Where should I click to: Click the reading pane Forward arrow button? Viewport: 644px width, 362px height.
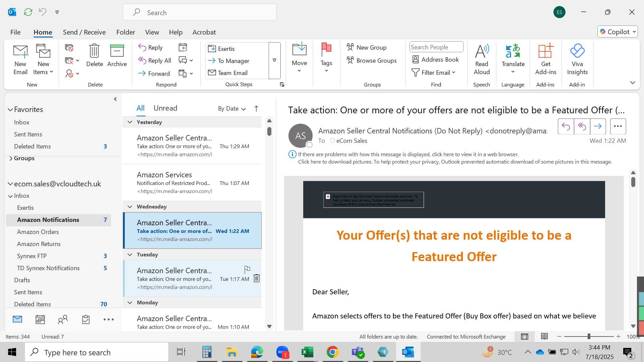pos(598,126)
